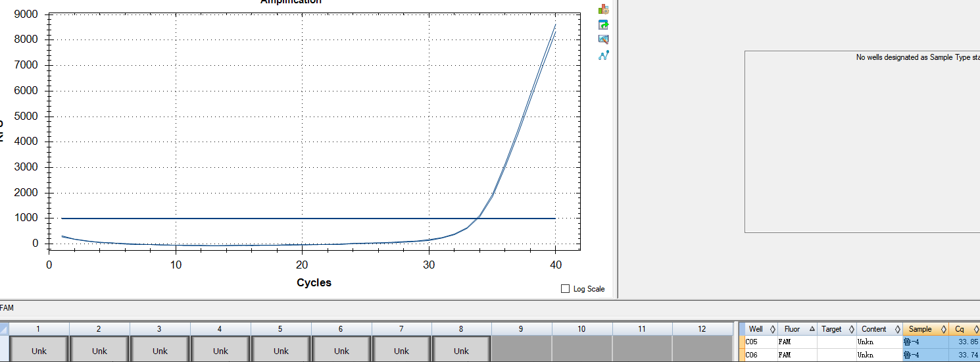Image resolution: width=980 pixels, height=362 pixels.
Task: Click the Cycles axis label
Action: pyautogui.click(x=314, y=282)
